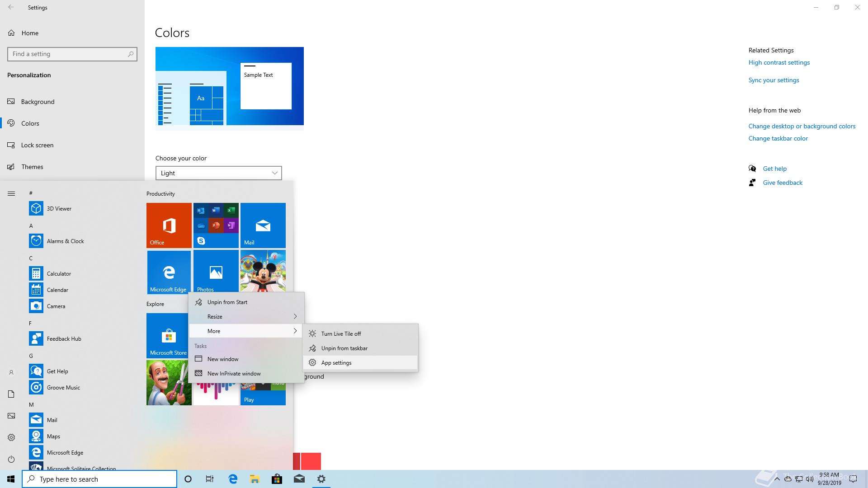Select Themes settings page

(72, 167)
